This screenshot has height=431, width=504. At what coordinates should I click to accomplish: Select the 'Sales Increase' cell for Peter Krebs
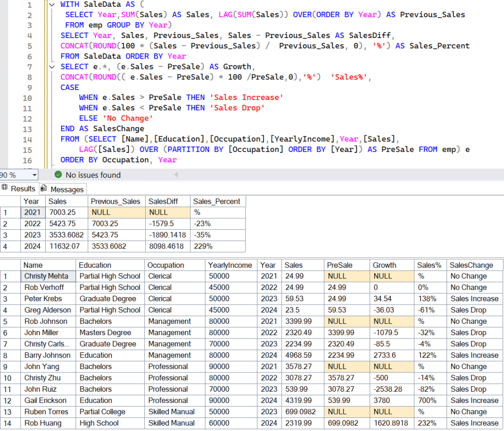474,299
